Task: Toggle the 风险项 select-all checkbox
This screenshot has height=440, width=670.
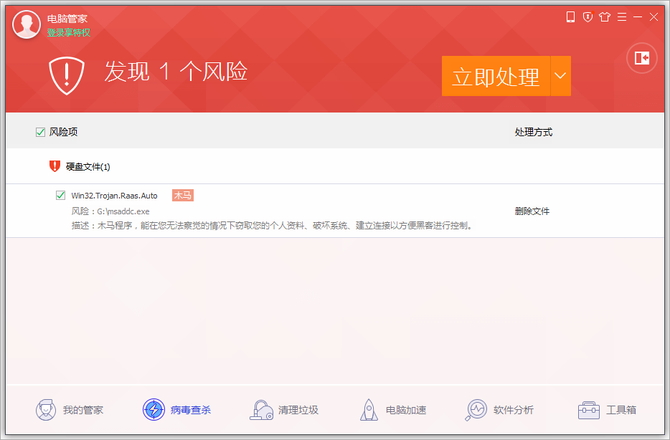Action: [41, 132]
